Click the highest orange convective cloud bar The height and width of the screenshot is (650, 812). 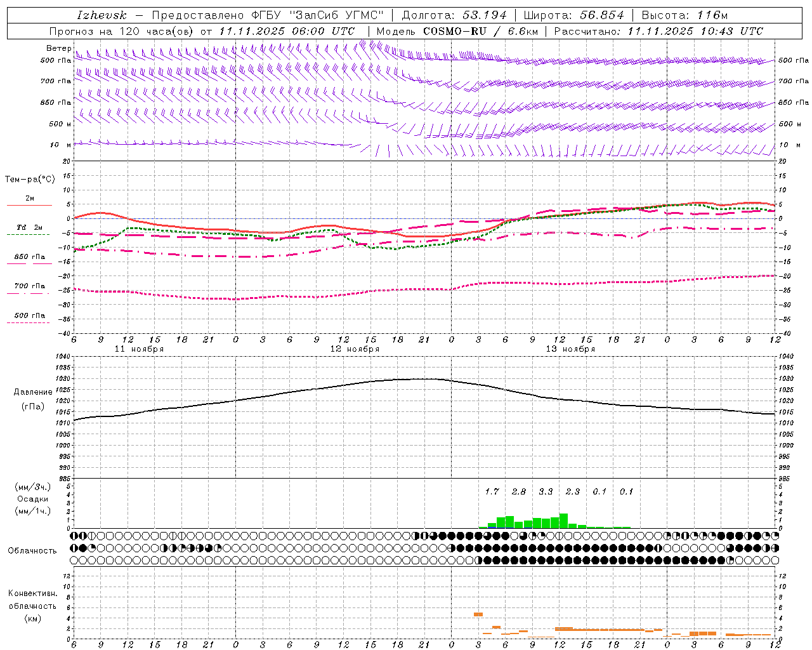point(478,614)
